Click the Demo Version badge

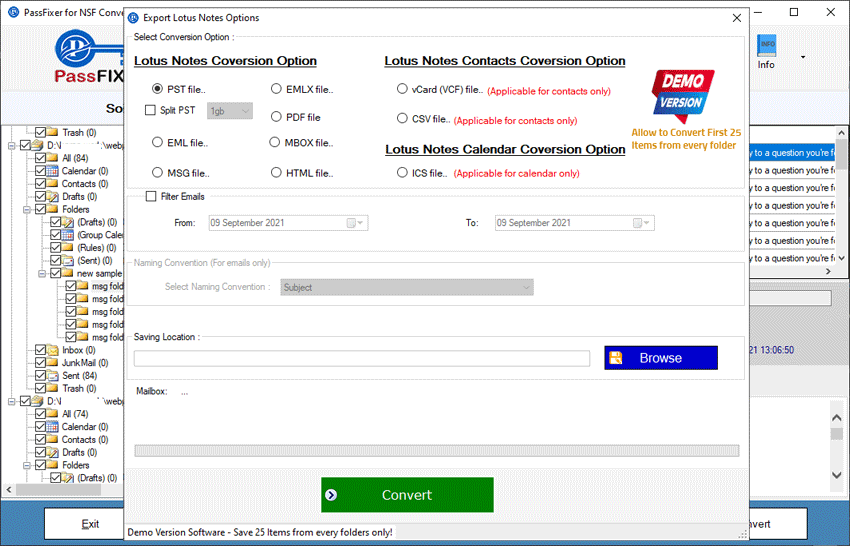(683, 95)
